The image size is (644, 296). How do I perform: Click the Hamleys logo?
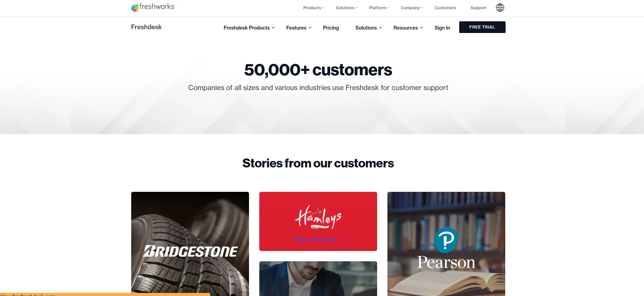coord(318,217)
